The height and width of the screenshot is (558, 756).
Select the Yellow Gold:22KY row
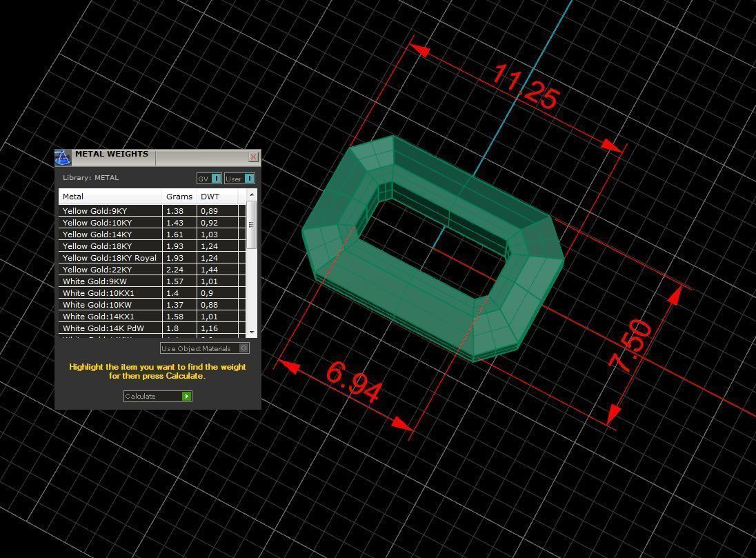tap(152, 270)
